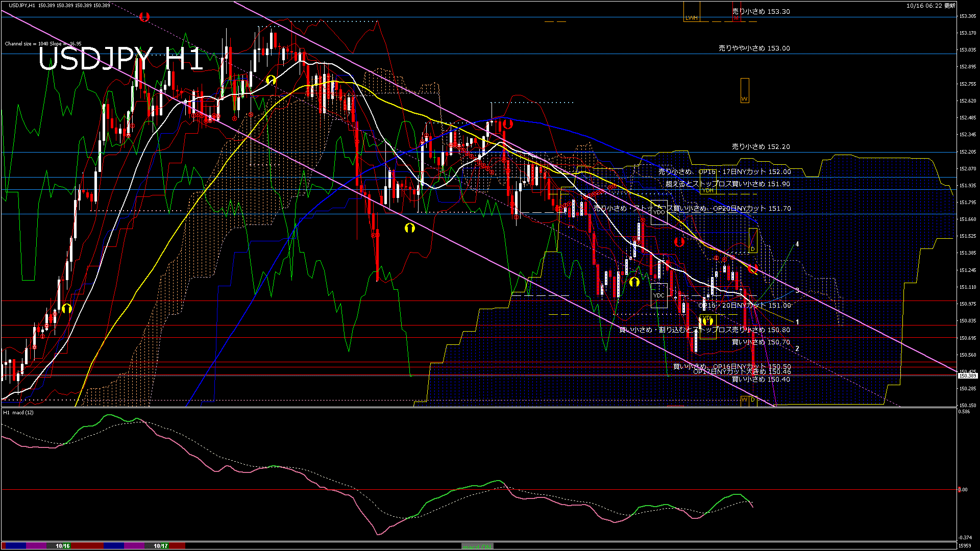
Task: Select the W weekly box near 152.75
Action: [x=745, y=90]
